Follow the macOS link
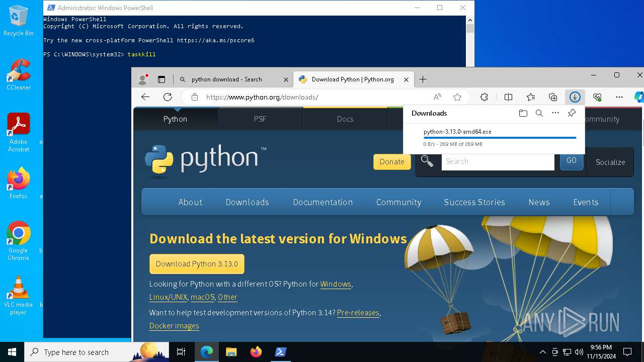 [203, 297]
